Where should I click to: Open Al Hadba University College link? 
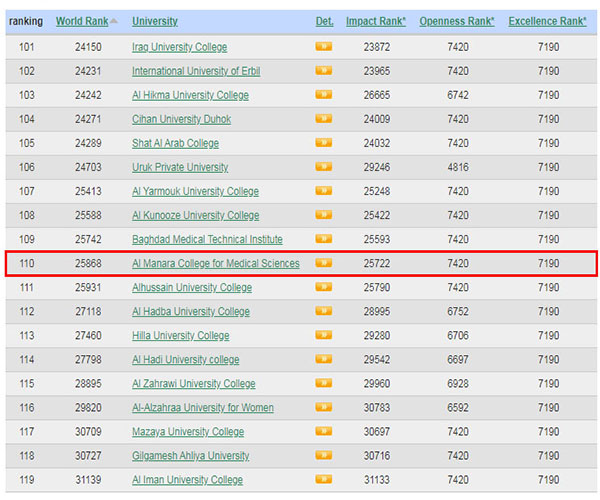(x=191, y=312)
